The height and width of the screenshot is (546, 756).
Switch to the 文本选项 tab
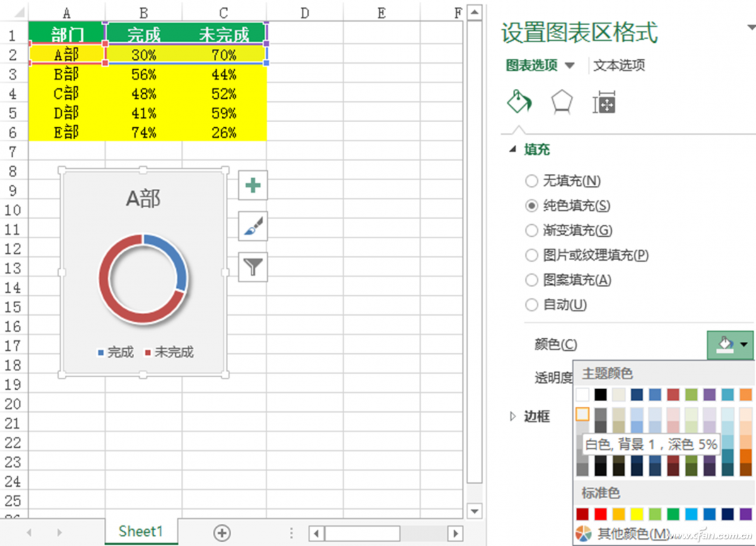(x=619, y=65)
